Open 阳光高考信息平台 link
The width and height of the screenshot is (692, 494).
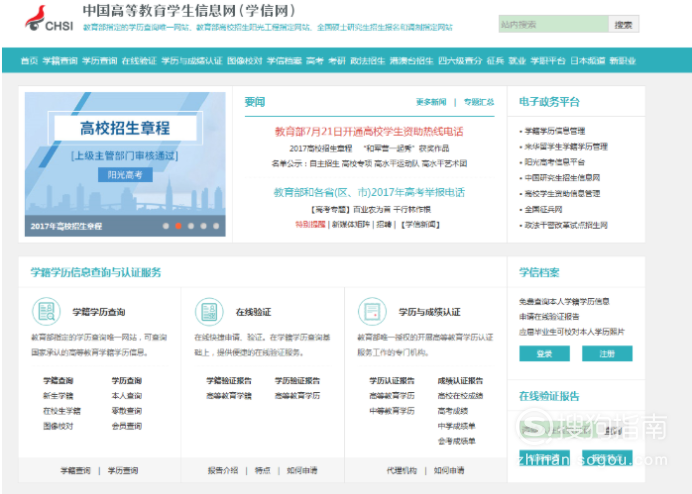coord(555,162)
